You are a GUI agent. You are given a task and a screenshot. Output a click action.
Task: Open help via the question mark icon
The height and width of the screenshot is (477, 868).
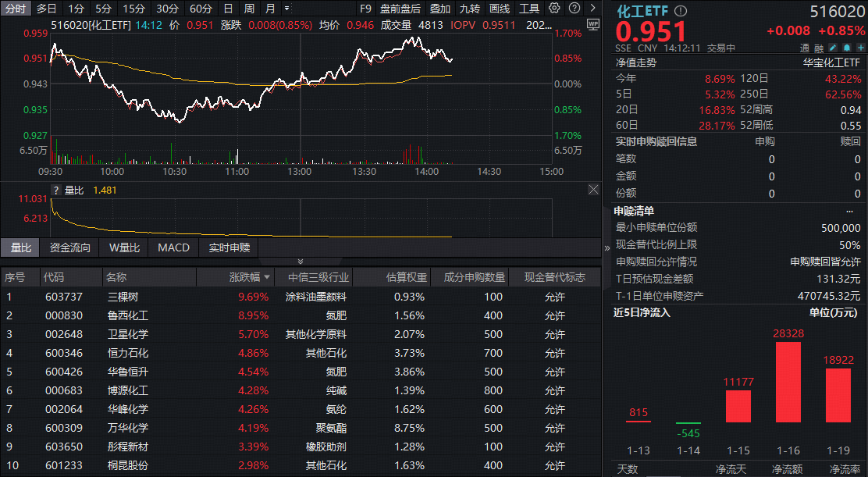[x=573, y=8]
